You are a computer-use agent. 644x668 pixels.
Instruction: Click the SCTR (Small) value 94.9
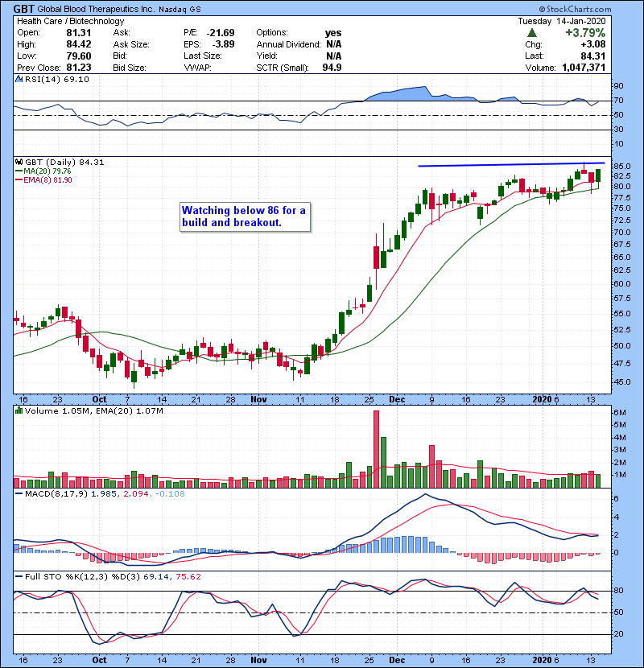tap(332, 68)
